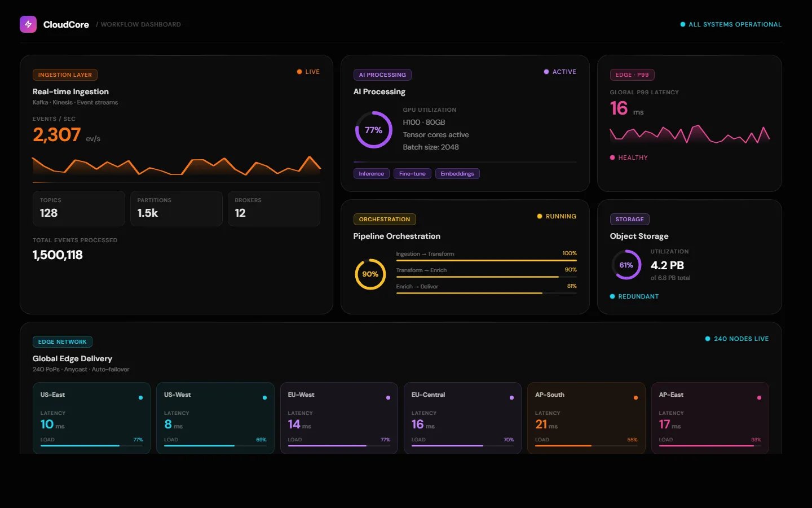Viewport: 812px width, 508px height.
Task: Expand the ORCHESTRATION badge
Action: tap(385, 219)
